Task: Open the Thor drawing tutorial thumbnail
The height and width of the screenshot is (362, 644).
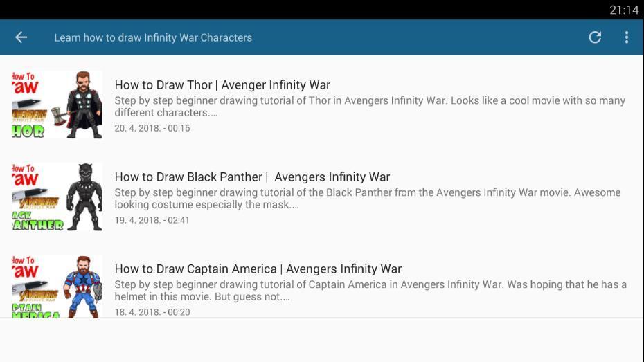Action: (x=57, y=105)
